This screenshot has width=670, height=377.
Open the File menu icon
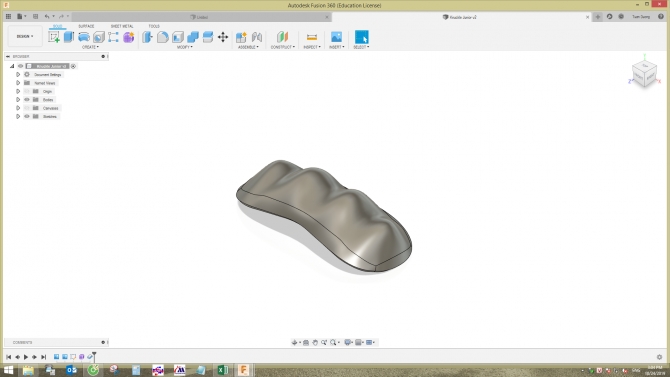[x=21, y=17]
